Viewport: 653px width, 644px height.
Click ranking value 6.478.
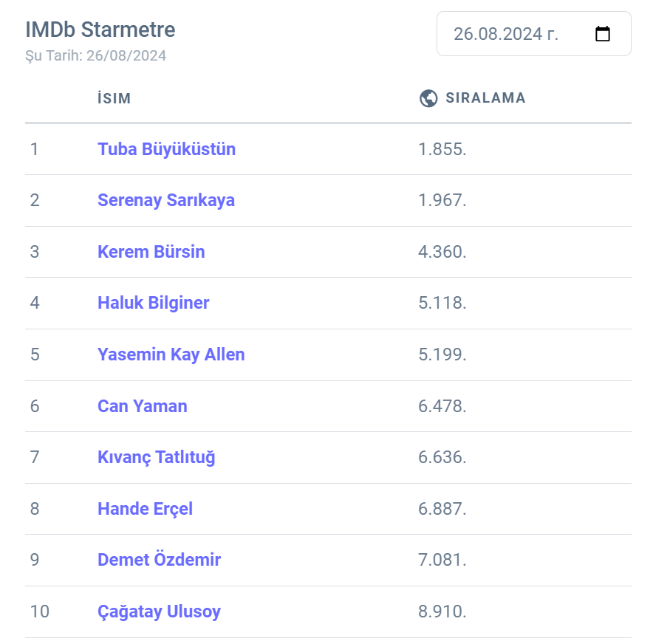pyautogui.click(x=442, y=406)
